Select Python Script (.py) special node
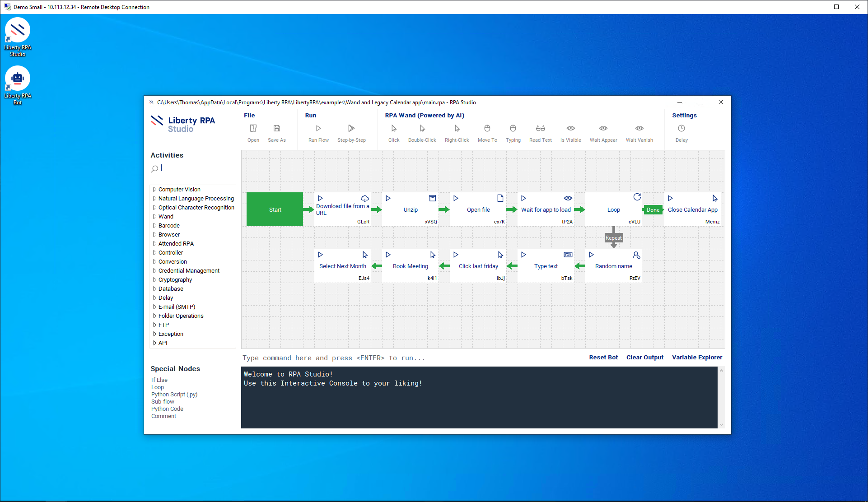The height and width of the screenshot is (502, 868). 174,395
